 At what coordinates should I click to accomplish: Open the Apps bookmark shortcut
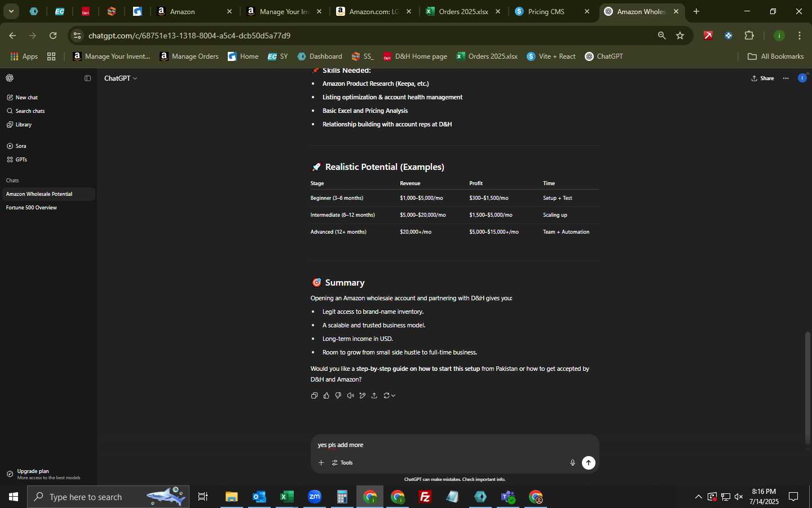[x=24, y=56]
